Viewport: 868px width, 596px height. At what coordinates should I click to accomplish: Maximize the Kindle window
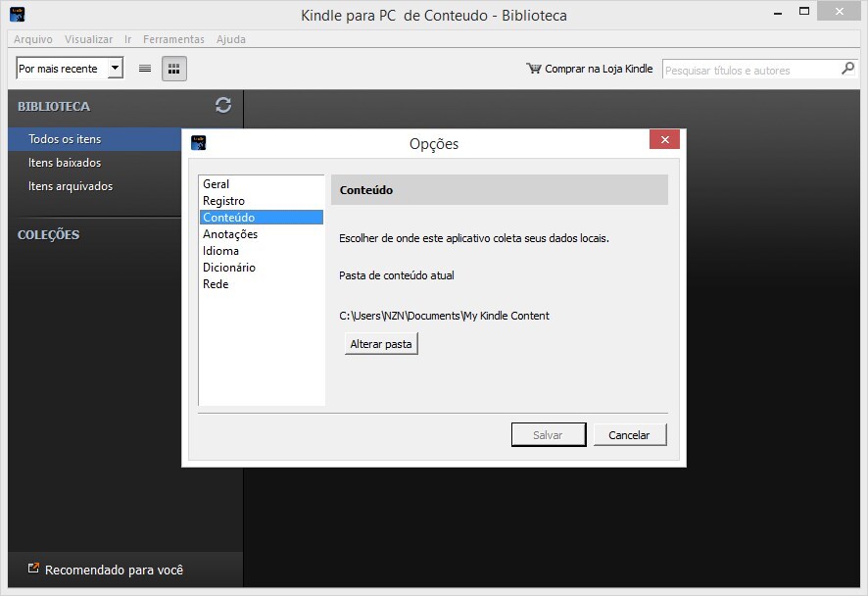click(x=804, y=11)
